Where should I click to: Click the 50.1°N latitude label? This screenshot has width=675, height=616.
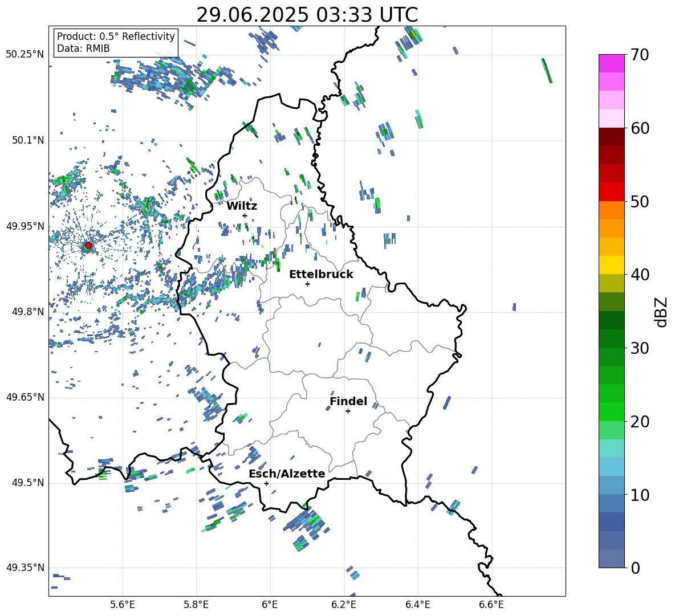[27, 140]
